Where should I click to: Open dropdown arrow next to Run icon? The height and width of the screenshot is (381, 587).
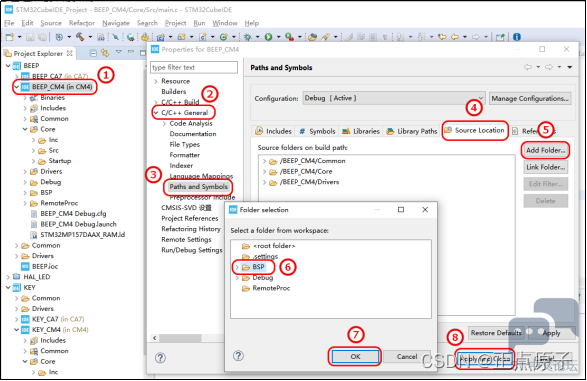click(278, 37)
